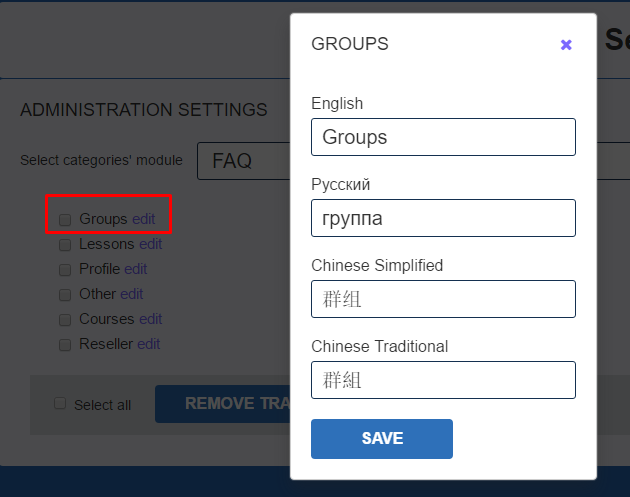
Task: Toggle the Select all checkbox
Action: coord(60,404)
